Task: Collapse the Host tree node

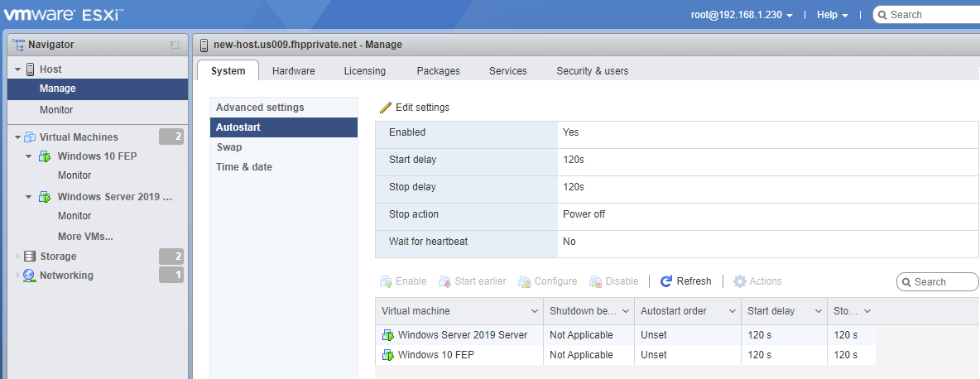Action: pos(17,70)
